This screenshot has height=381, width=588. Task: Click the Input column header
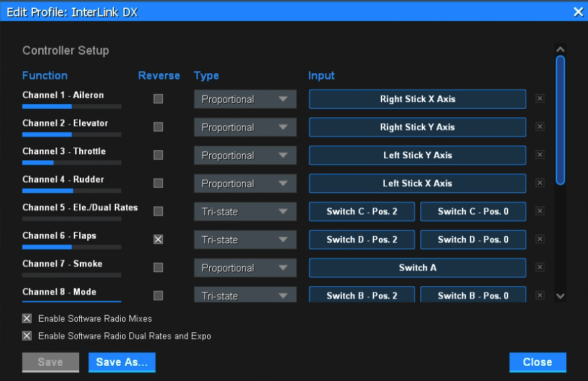321,75
